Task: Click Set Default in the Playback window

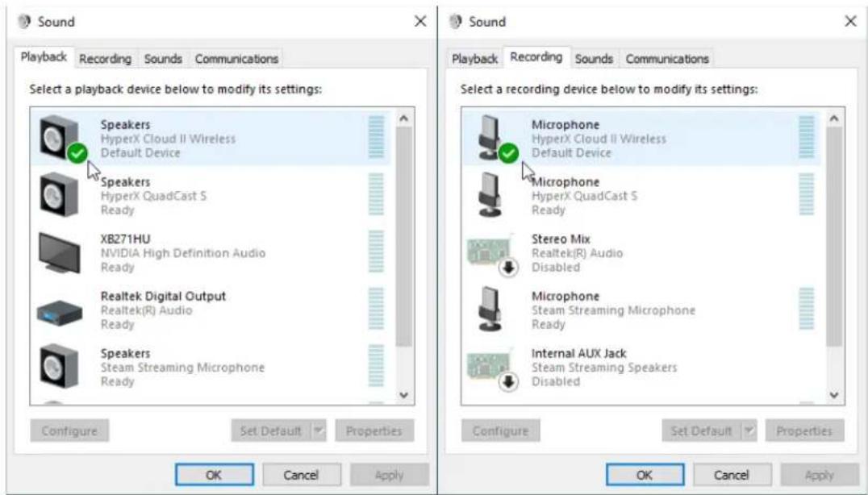Action: (x=271, y=431)
